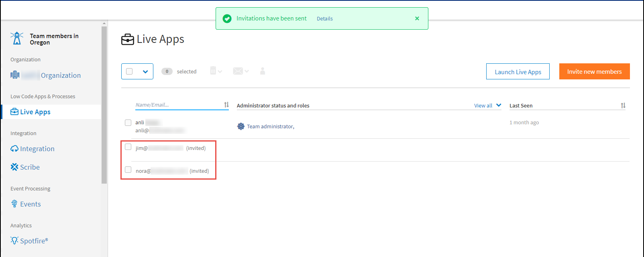Toggle the select-all checkbox in toolbar

129,71
